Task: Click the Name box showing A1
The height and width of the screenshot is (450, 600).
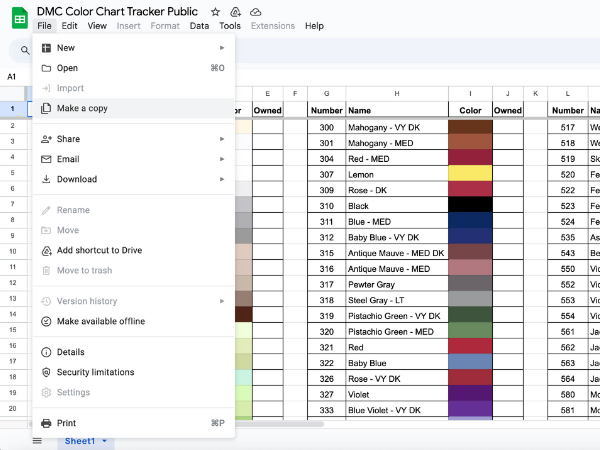Action: tap(14, 77)
